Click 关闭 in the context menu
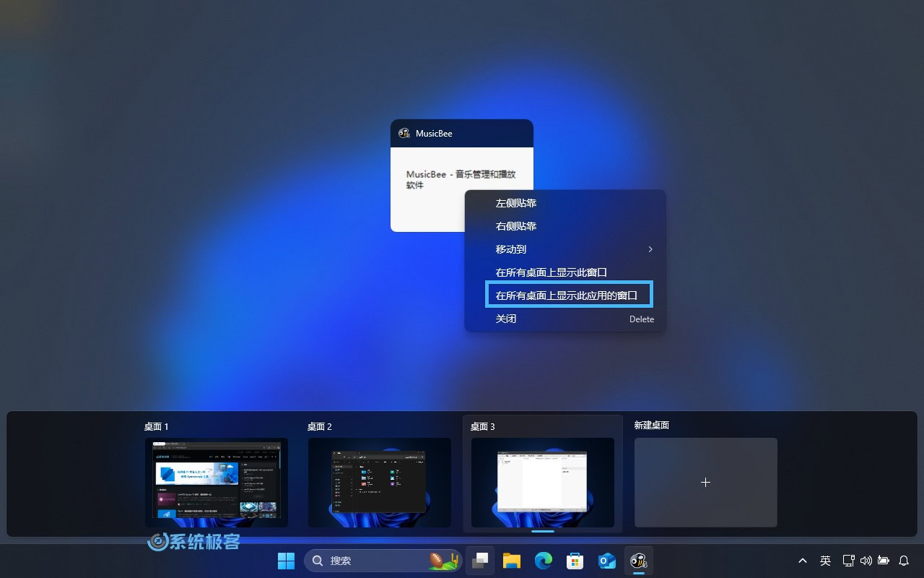The image size is (924, 578). (x=565, y=319)
